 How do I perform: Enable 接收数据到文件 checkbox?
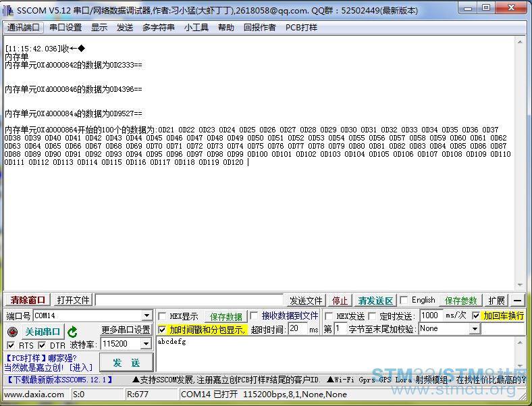click(254, 315)
